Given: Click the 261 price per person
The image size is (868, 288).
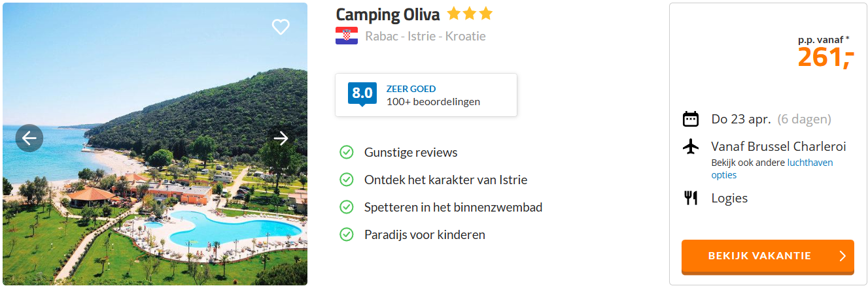Looking at the screenshot, I should click(x=825, y=58).
